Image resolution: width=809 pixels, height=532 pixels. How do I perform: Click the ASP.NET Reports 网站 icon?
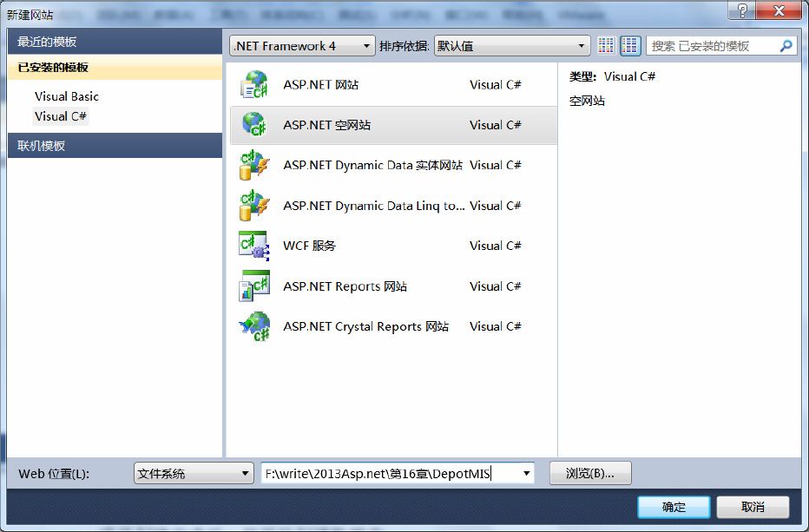click(254, 286)
